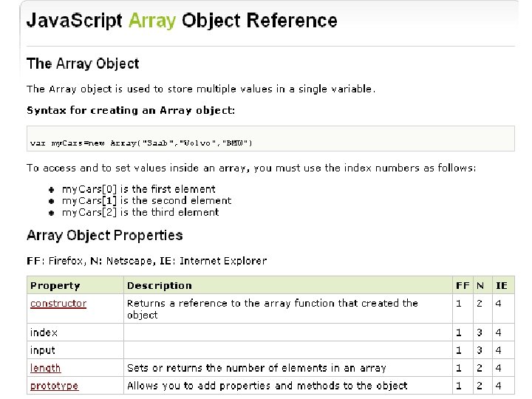The width and height of the screenshot is (532, 399).
Task: Open the constructor property link
Action: (58, 304)
